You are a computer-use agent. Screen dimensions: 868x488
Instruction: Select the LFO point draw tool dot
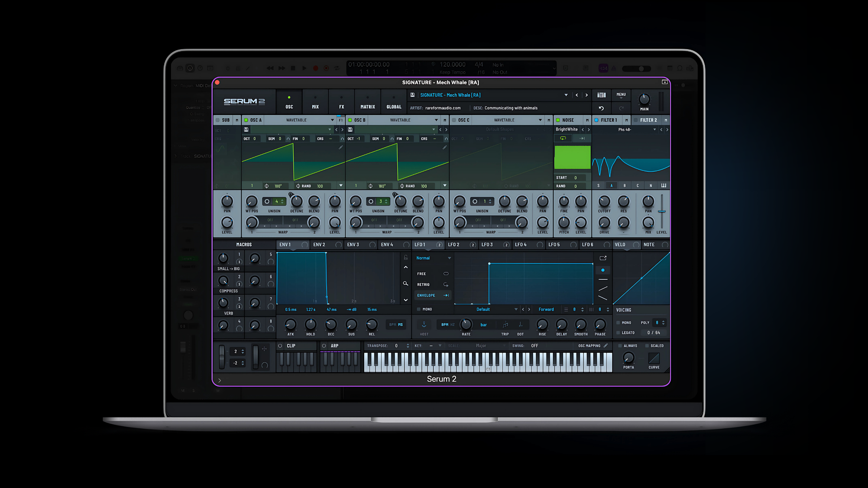click(603, 270)
